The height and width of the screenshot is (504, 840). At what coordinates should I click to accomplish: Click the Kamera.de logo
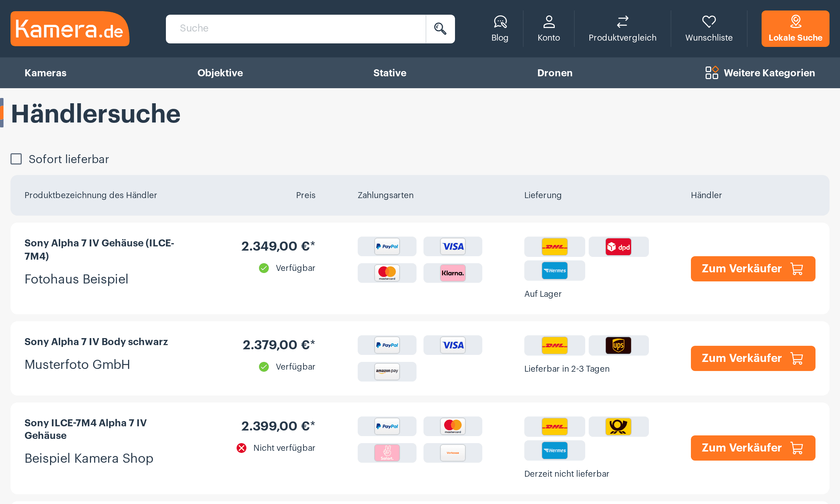pos(70,29)
